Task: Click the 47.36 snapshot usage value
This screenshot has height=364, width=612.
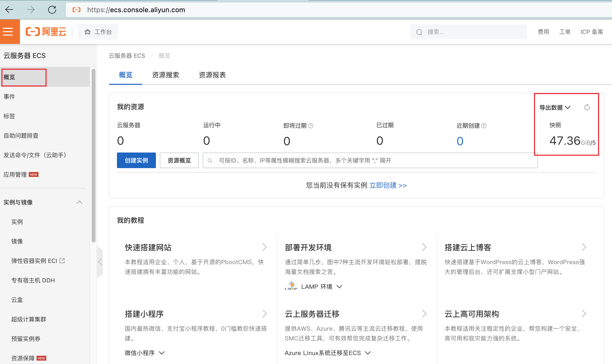Action: pos(565,141)
